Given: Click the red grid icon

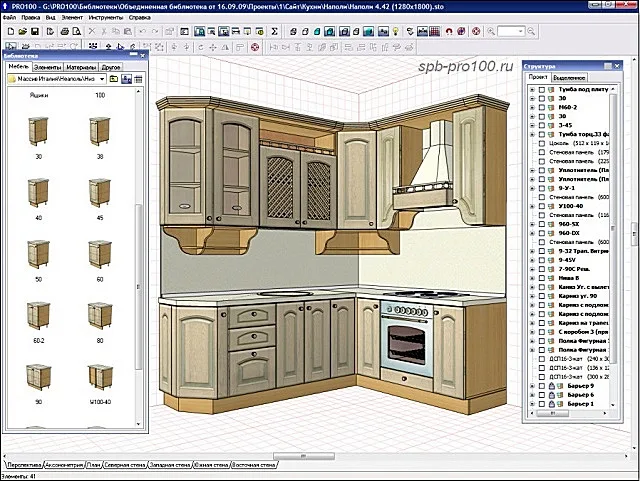Looking at the screenshot, I should pyautogui.click(x=435, y=31).
